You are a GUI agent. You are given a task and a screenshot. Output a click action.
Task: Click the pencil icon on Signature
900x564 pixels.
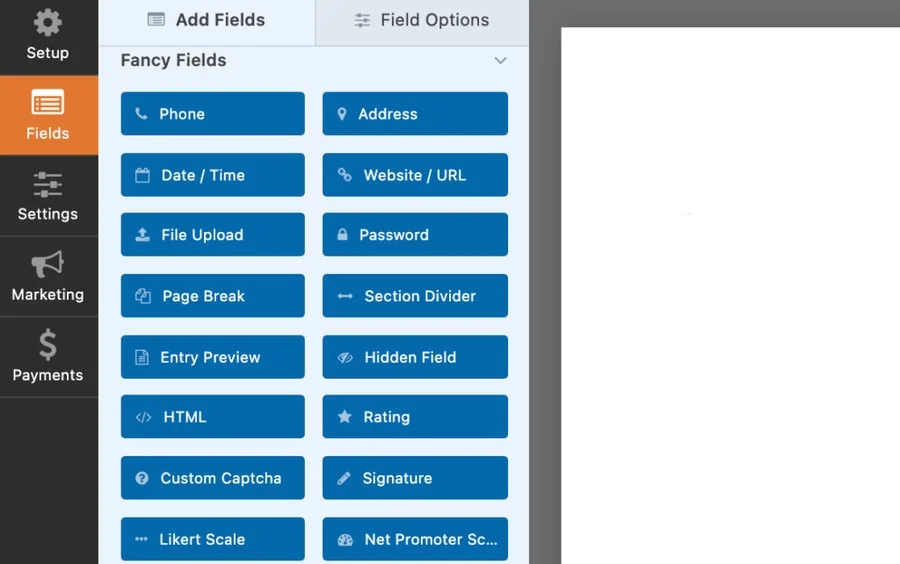click(x=344, y=478)
